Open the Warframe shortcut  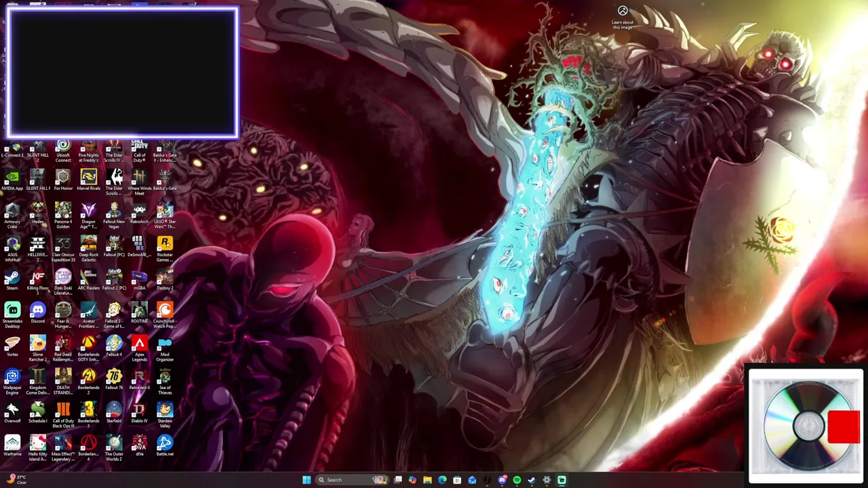coord(12,447)
